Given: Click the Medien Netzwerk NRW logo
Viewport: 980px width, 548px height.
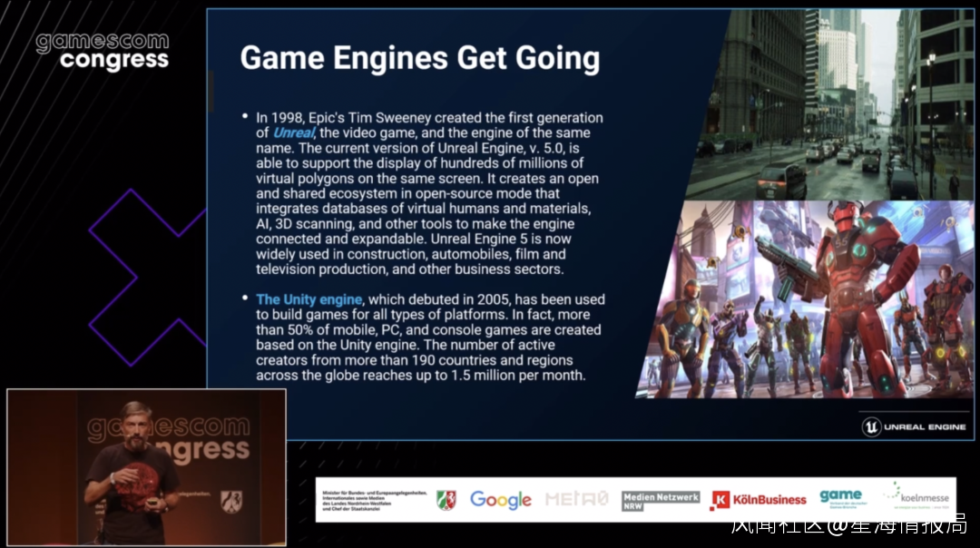Looking at the screenshot, I should point(661,501).
